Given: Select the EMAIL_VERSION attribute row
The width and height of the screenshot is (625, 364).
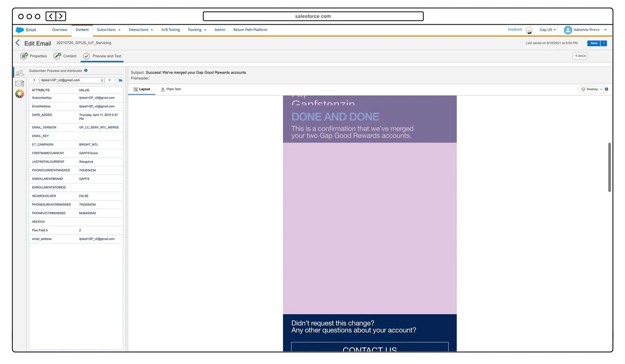Looking at the screenshot, I should point(76,127).
